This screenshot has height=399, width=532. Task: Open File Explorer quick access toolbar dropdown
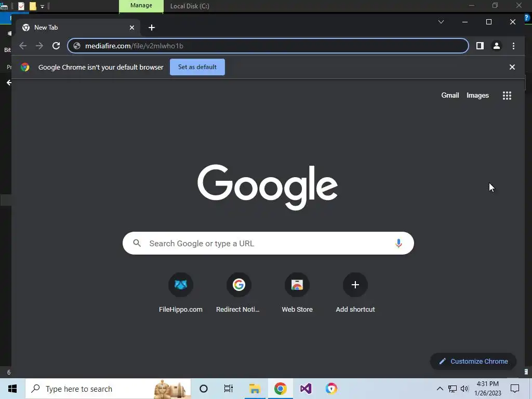click(43, 6)
